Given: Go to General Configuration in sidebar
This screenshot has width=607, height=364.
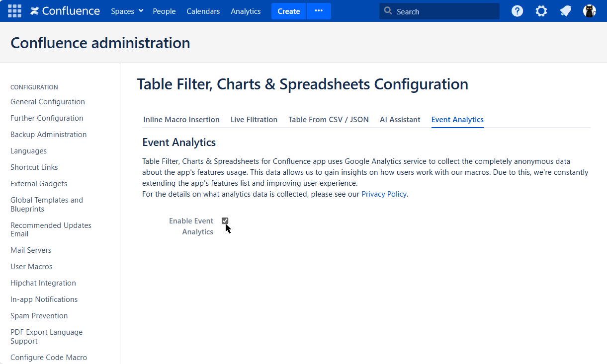Looking at the screenshot, I should 48,102.
